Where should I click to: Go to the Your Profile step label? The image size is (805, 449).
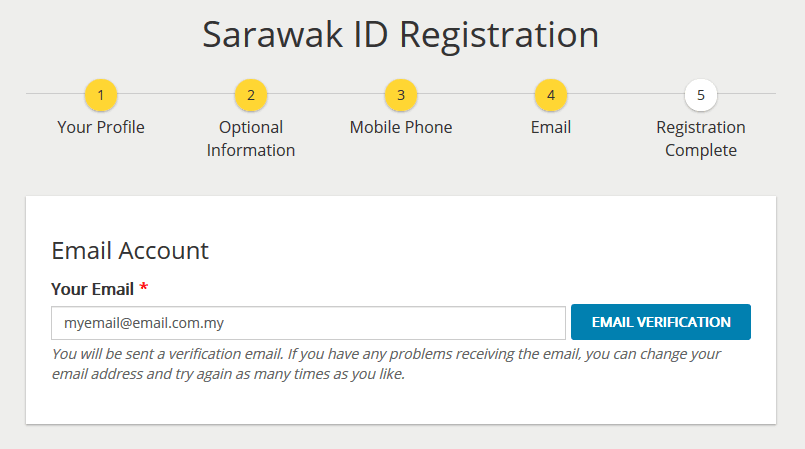point(101,127)
